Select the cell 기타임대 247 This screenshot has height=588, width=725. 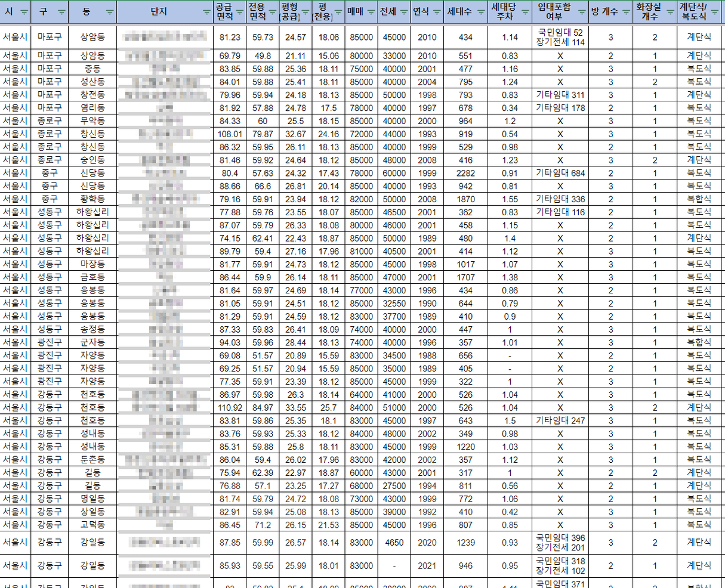tap(560, 420)
